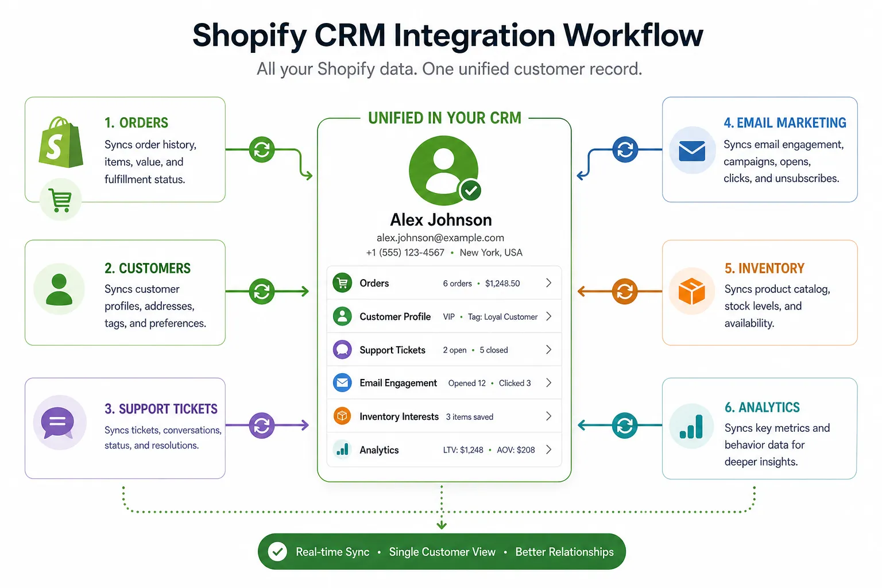Click the green shopping cart icon below Shopify logo
882x588 pixels.
(61, 200)
